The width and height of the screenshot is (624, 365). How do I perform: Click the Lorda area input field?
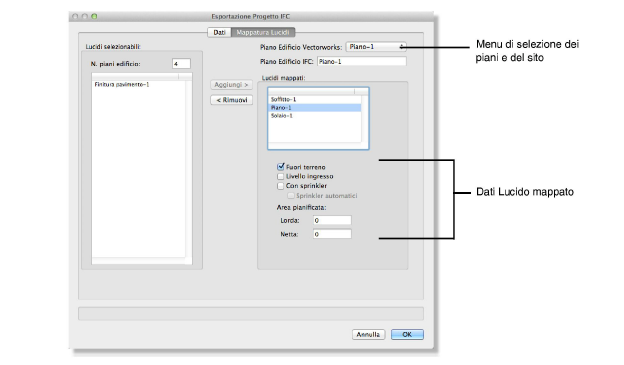pos(332,220)
